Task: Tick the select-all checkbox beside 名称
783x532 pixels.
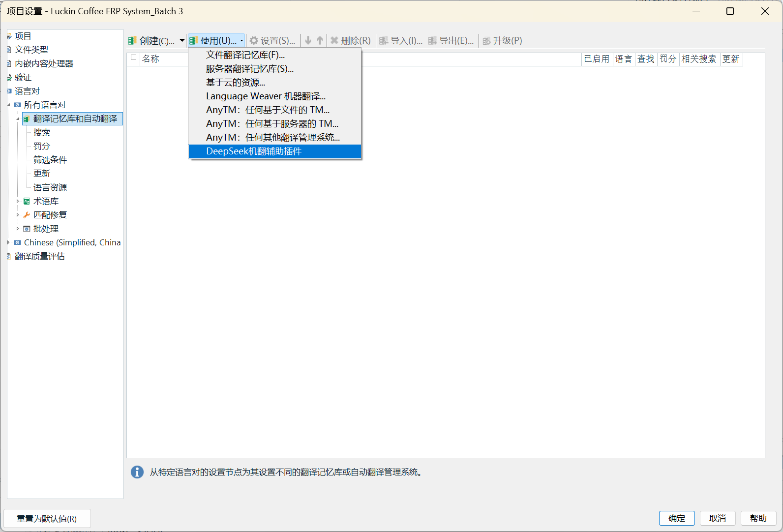Action: [x=133, y=58]
